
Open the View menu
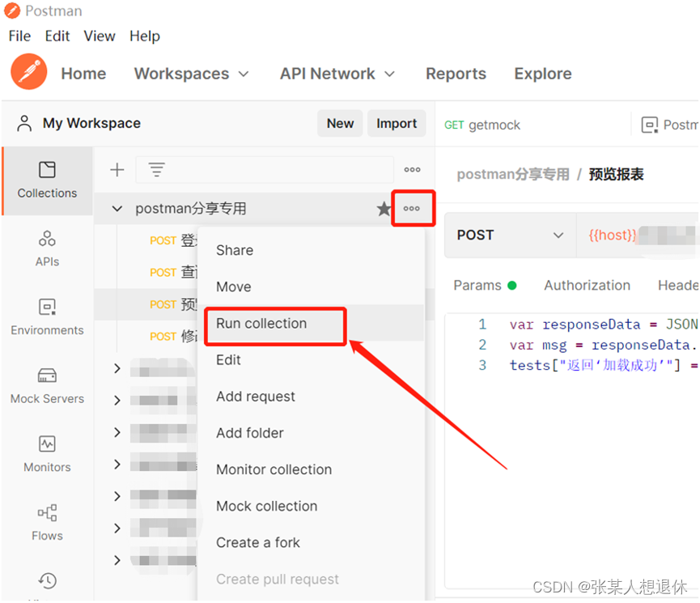click(x=100, y=36)
